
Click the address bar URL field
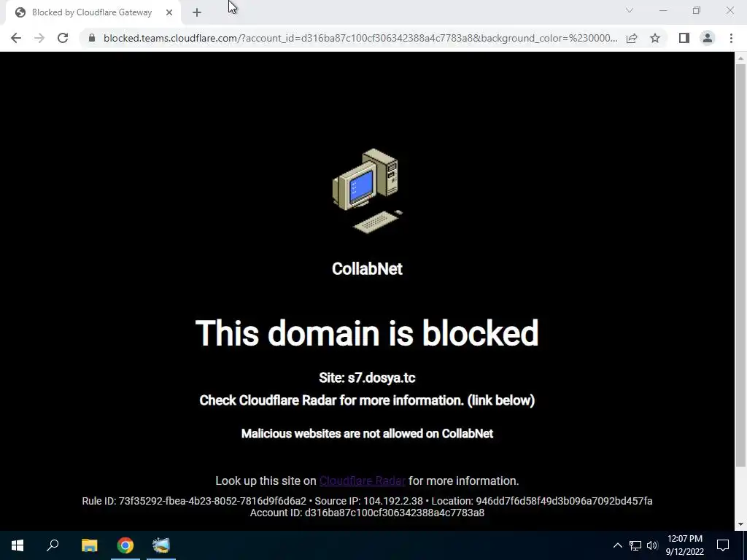(x=360, y=38)
